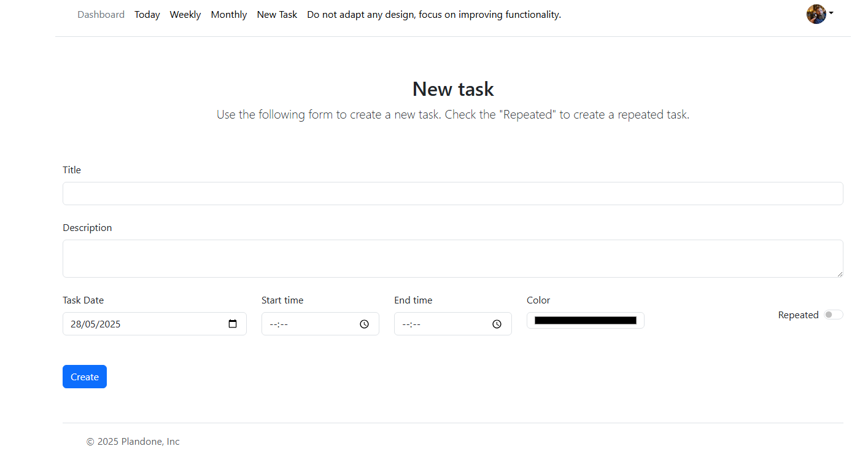Click the clock icon in End time

coord(497,324)
